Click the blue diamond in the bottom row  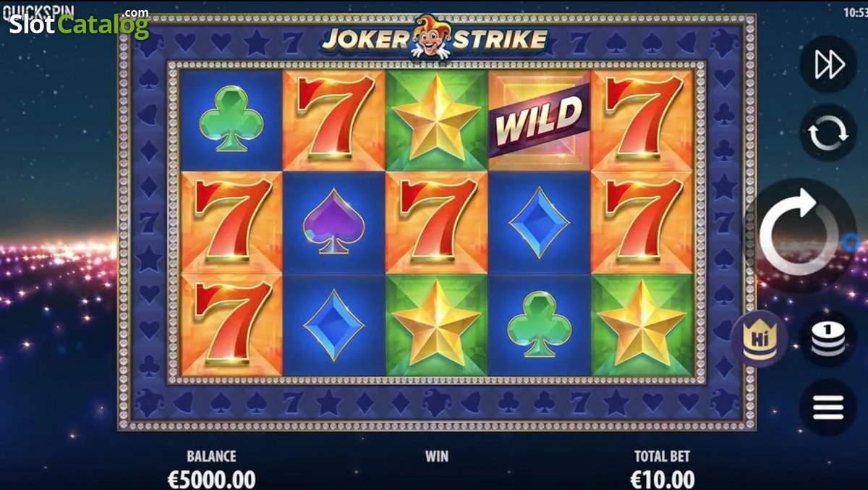[333, 325]
